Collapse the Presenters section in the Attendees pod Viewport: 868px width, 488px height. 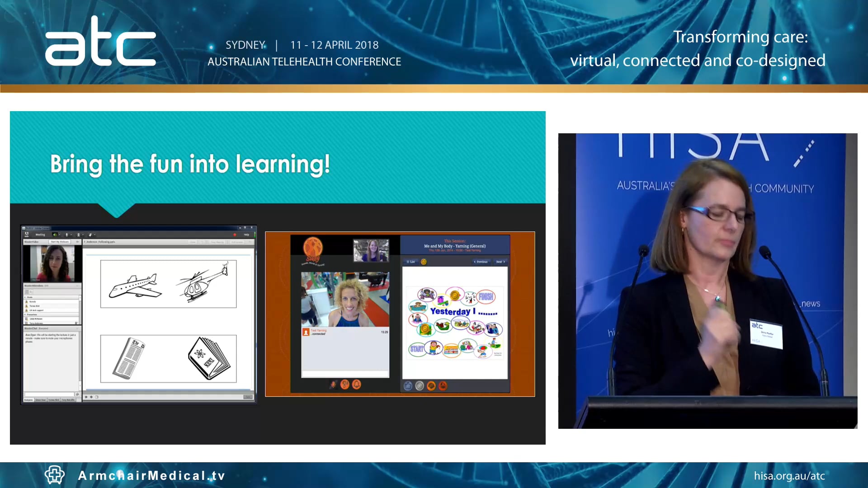point(25,314)
